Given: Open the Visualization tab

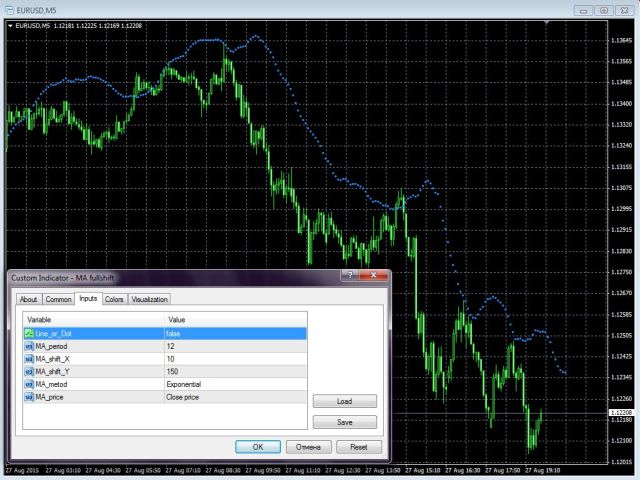Looking at the screenshot, I should click(150, 299).
